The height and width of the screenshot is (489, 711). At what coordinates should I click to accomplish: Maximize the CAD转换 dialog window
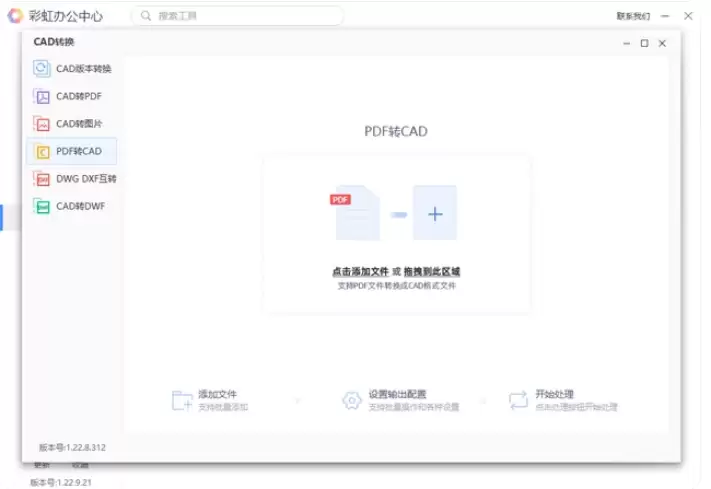644,43
